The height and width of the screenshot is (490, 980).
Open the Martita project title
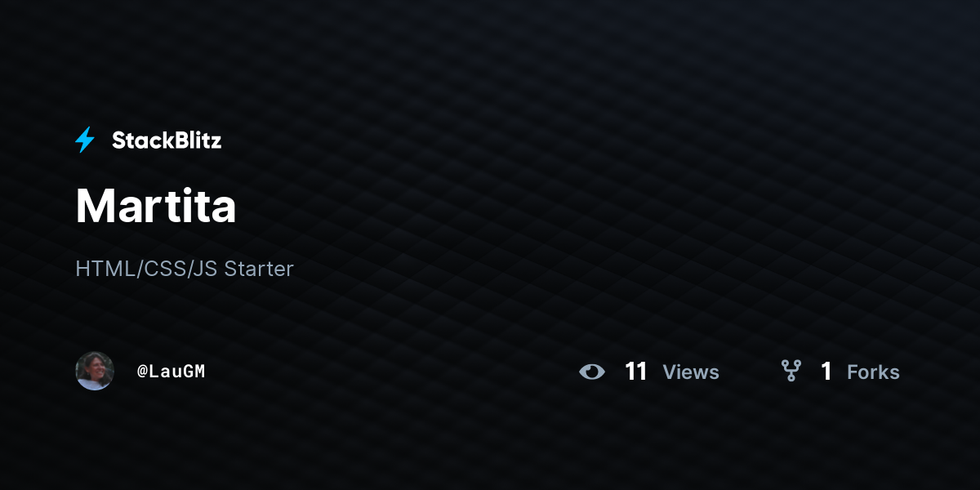[x=156, y=206]
